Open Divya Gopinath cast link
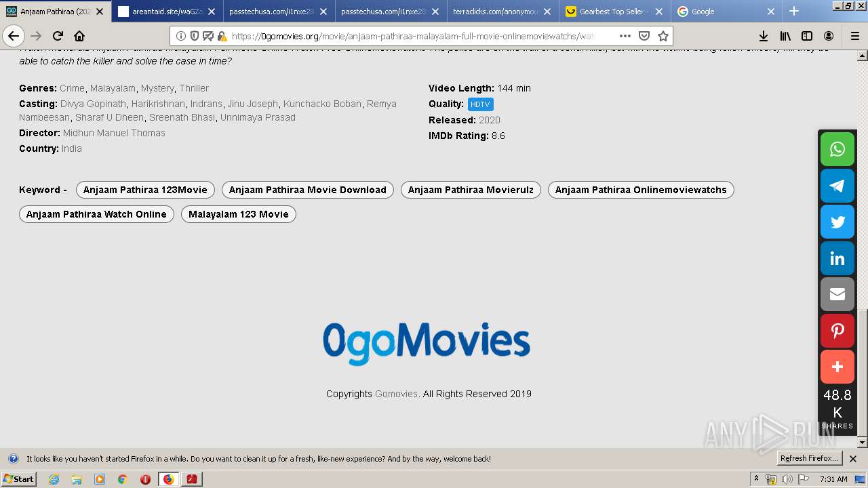The image size is (868, 488). point(93,104)
